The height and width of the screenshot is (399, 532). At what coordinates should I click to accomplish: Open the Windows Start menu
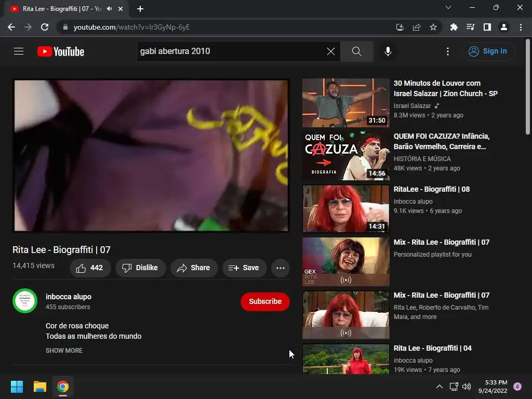[17, 387]
